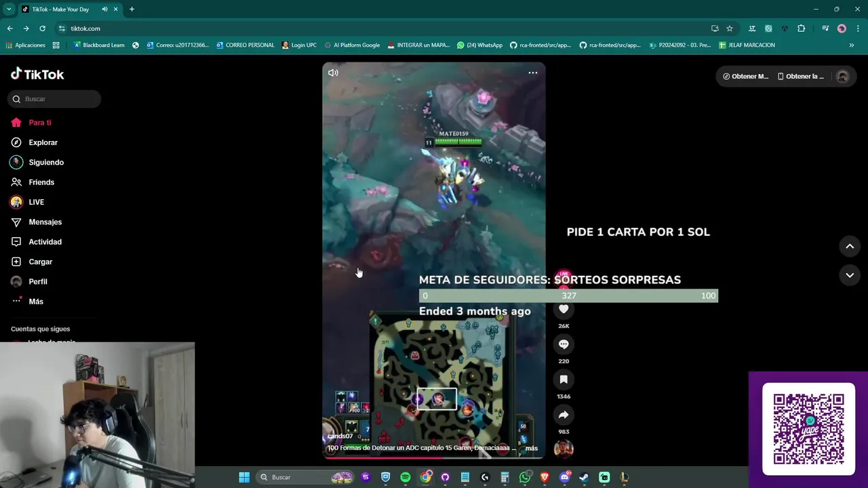The image size is (868, 488).
Task: Open Spotify from the taskbar
Action: click(406, 477)
